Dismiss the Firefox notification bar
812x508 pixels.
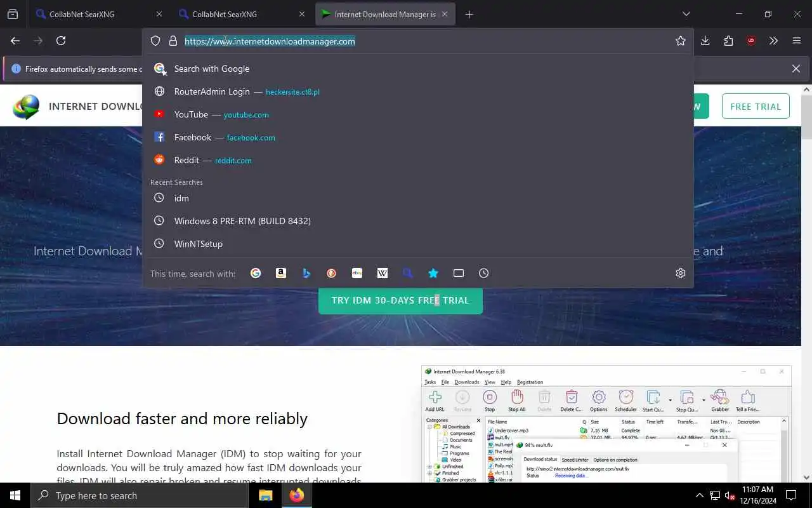[796, 69]
